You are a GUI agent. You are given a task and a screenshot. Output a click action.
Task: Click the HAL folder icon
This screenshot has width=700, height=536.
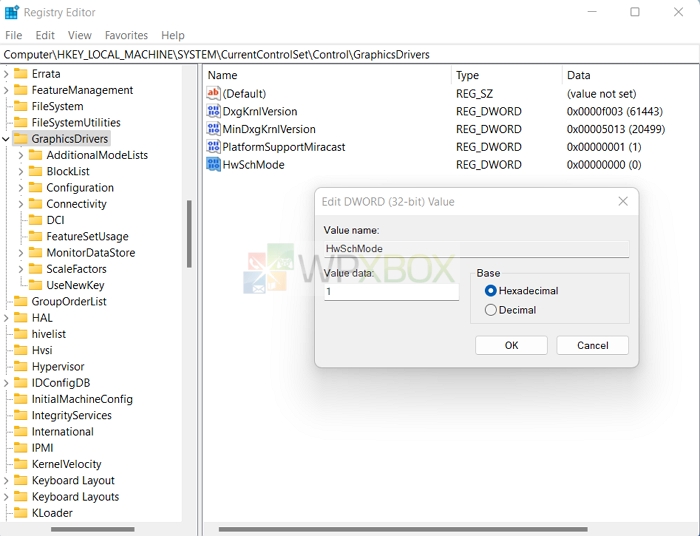21,317
